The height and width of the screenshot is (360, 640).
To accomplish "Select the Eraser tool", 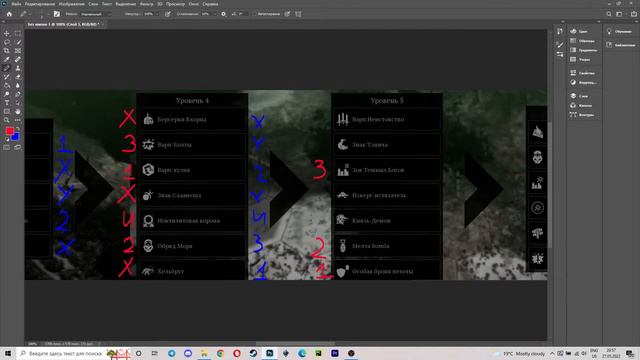I will tap(18, 77).
